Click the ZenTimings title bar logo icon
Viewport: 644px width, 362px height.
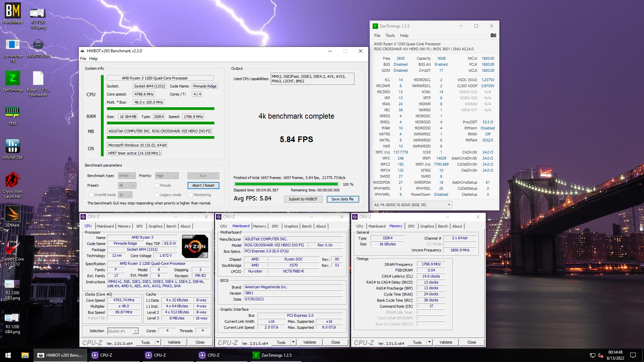click(375, 26)
